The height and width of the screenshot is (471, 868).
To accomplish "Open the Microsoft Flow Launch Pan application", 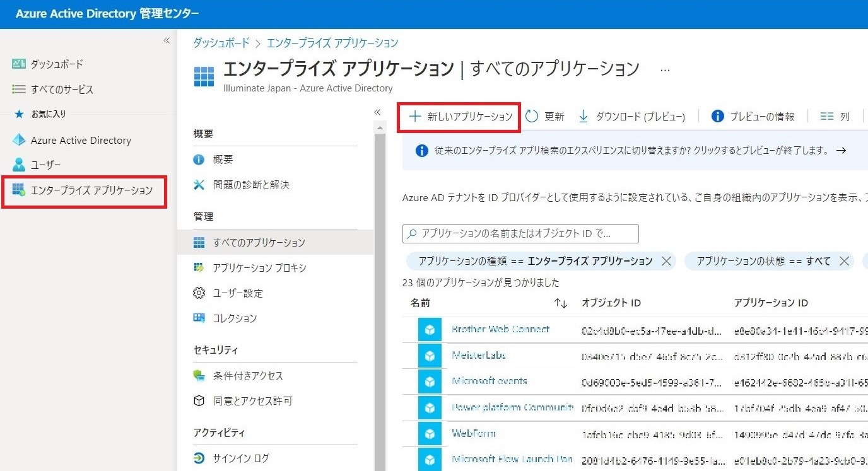I will click(x=512, y=459).
